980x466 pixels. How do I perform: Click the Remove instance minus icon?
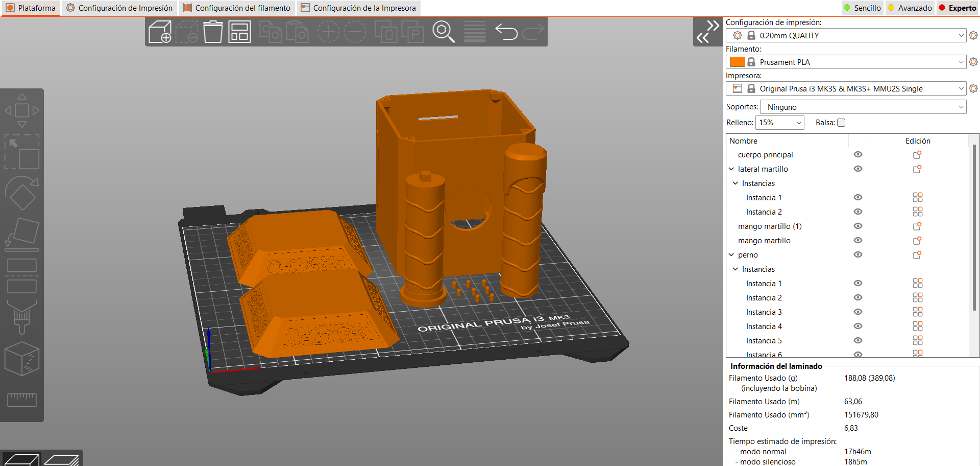[x=355, y=32]
